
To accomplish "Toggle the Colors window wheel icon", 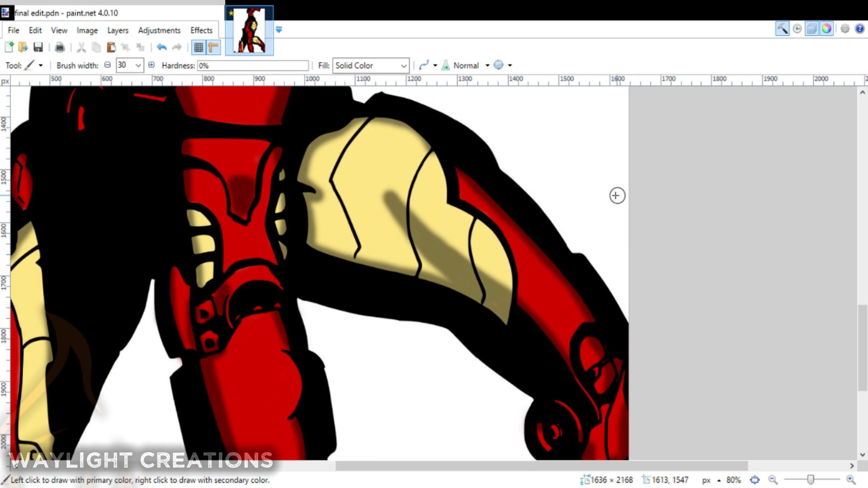I will coord(826,29).
